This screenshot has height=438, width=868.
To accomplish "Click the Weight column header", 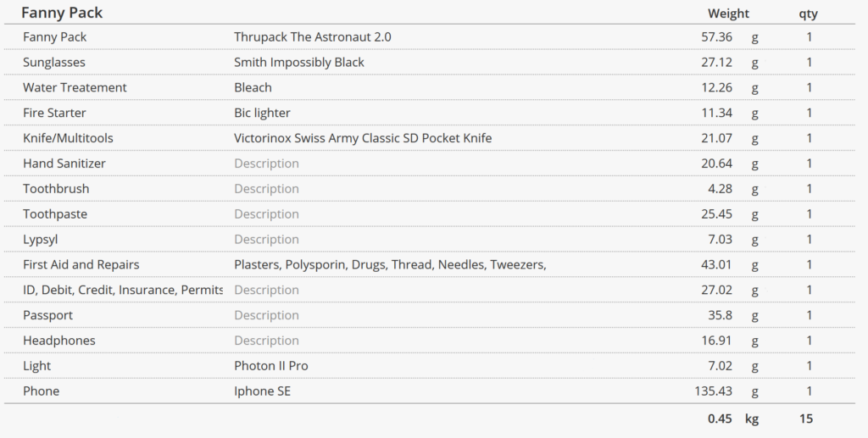I will tap(728, 14).
